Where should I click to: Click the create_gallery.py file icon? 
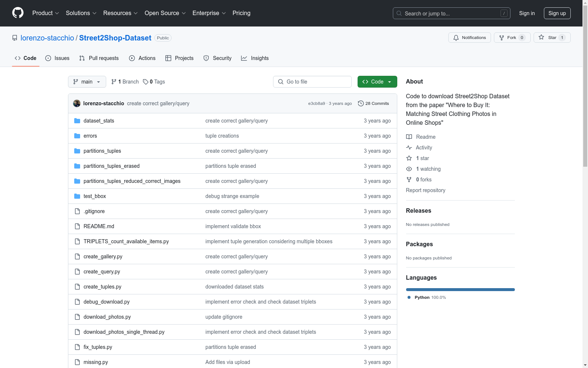77,256
